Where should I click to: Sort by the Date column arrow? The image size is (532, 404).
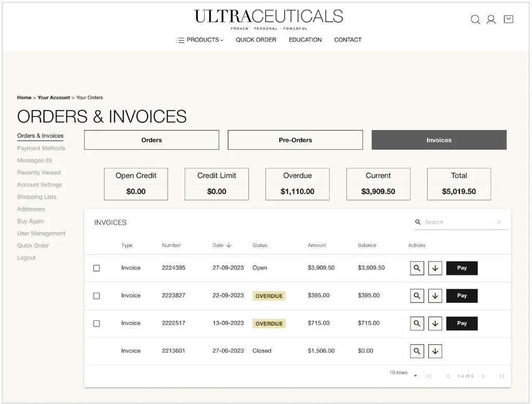(229, 245)
